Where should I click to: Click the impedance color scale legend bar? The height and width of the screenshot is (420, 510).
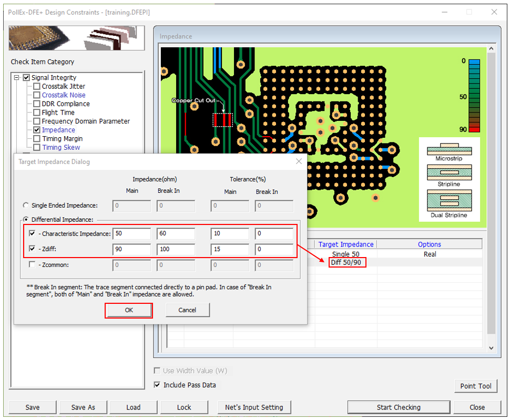474,95
